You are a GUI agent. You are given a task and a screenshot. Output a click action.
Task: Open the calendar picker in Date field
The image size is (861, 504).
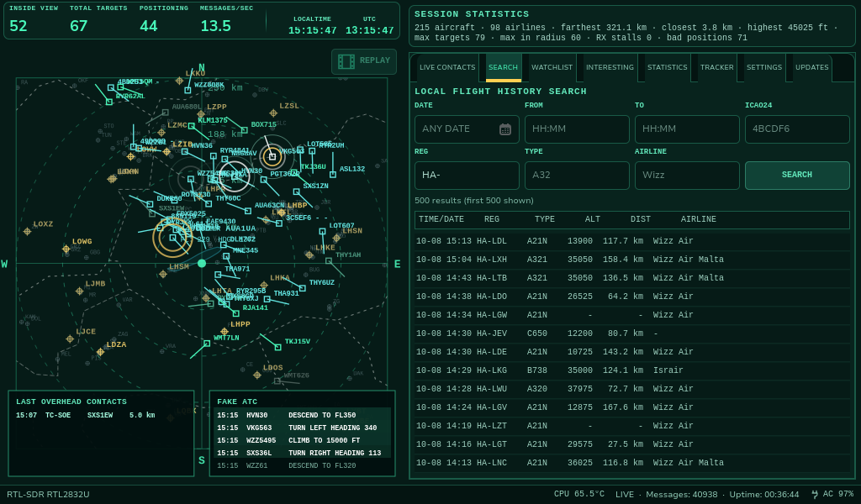point(505,129)
